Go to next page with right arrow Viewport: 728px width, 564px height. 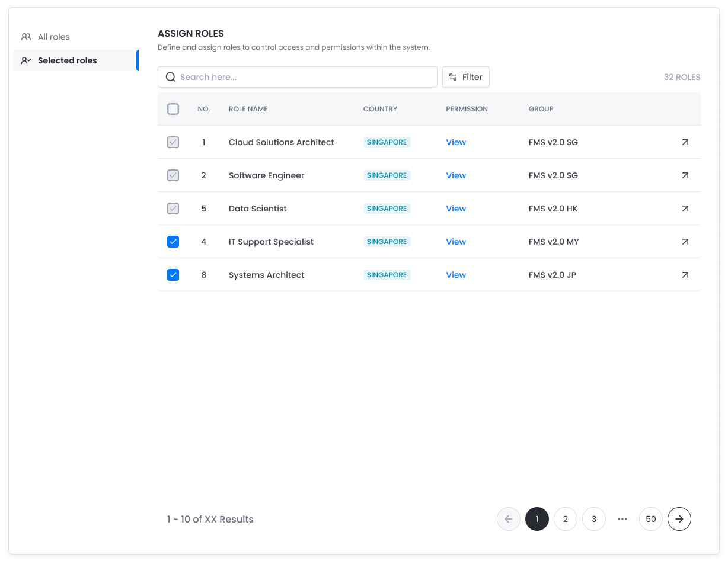click(679, 519)
